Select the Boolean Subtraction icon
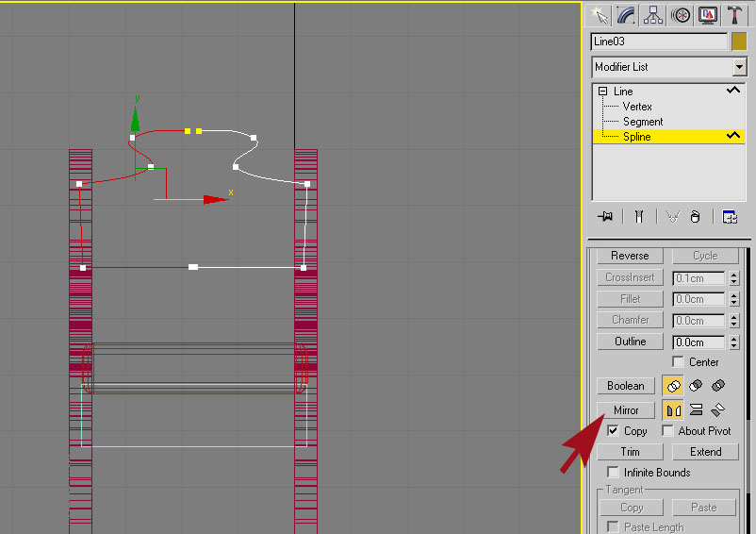 coord(696,386)
